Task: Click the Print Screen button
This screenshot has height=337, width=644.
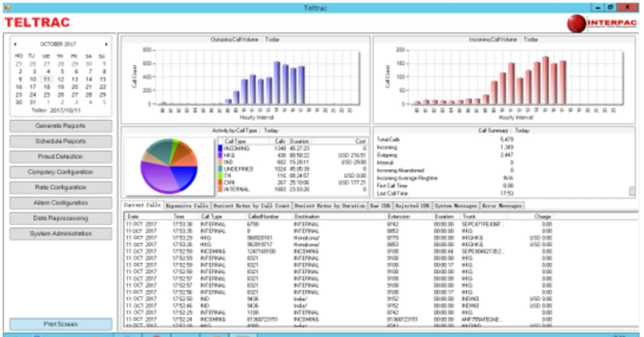Action: pos(61,324)
